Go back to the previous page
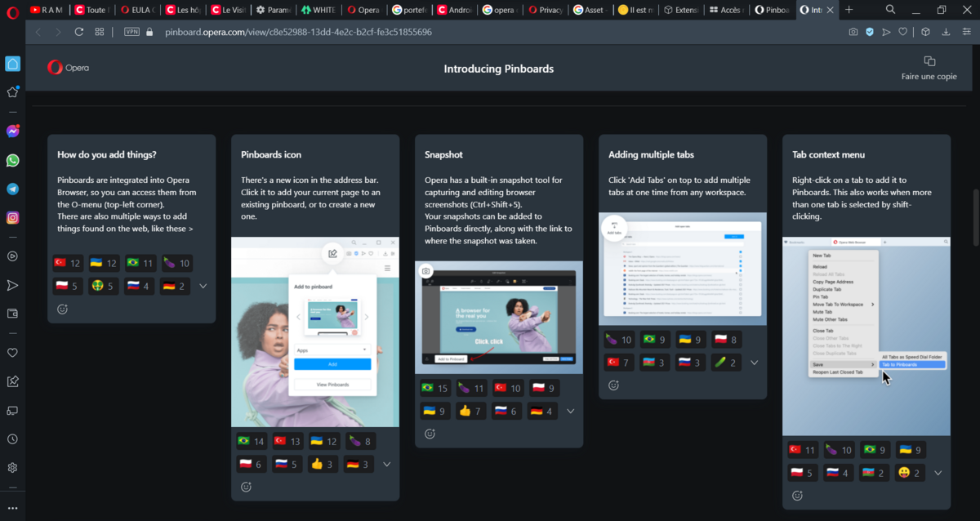Viewport: 980px width, 521px height. 38,32
